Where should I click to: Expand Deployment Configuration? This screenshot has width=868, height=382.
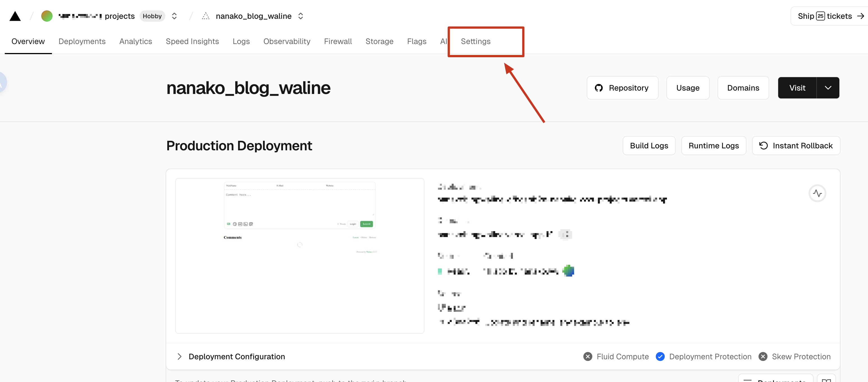[x=231, y=356]
